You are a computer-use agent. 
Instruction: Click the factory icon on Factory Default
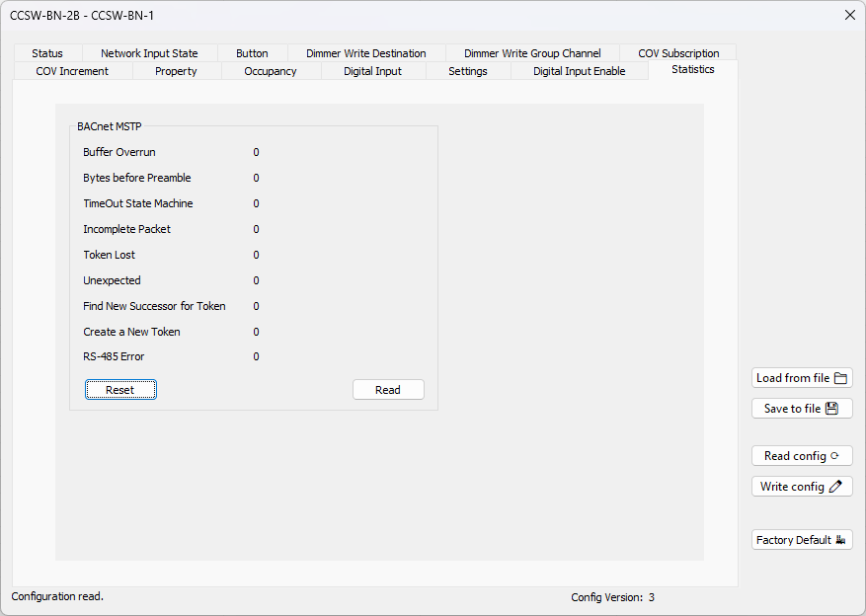pos(840,539)
